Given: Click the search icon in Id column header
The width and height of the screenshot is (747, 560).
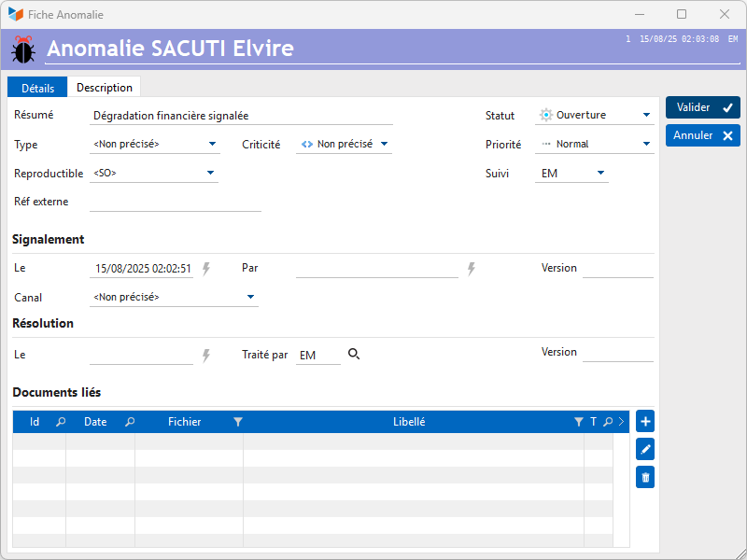Looking at the screenshot, I should (x=61, y=422).
